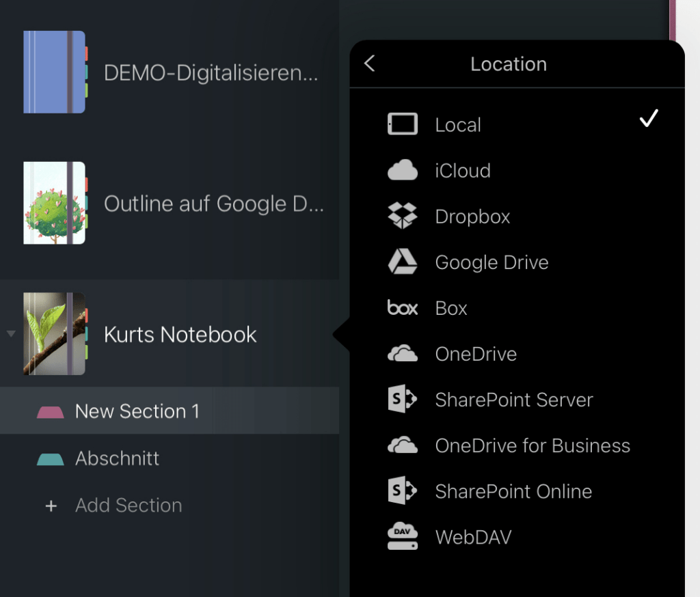
Task: Select Google Drive location
Action: click(x=517, y=262)
